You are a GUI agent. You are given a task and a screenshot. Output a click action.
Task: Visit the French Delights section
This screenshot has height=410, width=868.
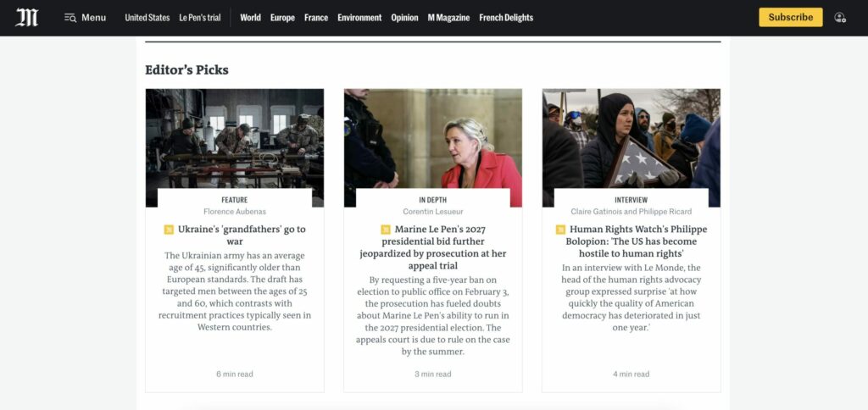pos(506,18)
